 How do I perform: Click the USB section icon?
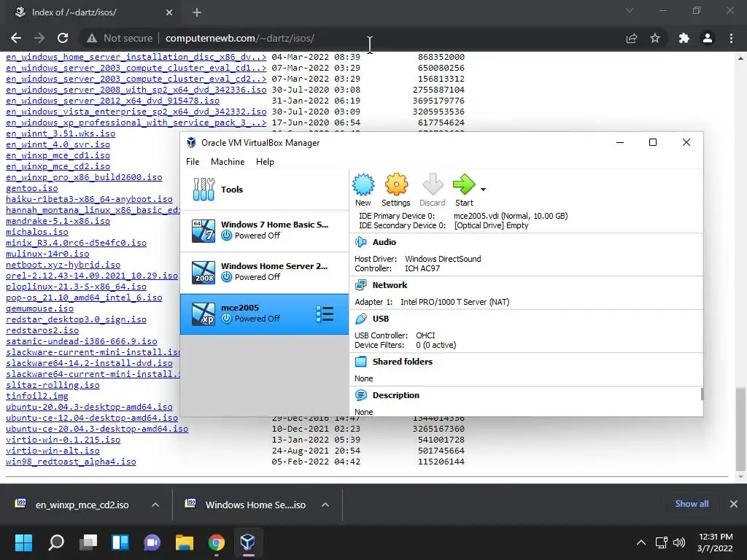pos(360,319)
